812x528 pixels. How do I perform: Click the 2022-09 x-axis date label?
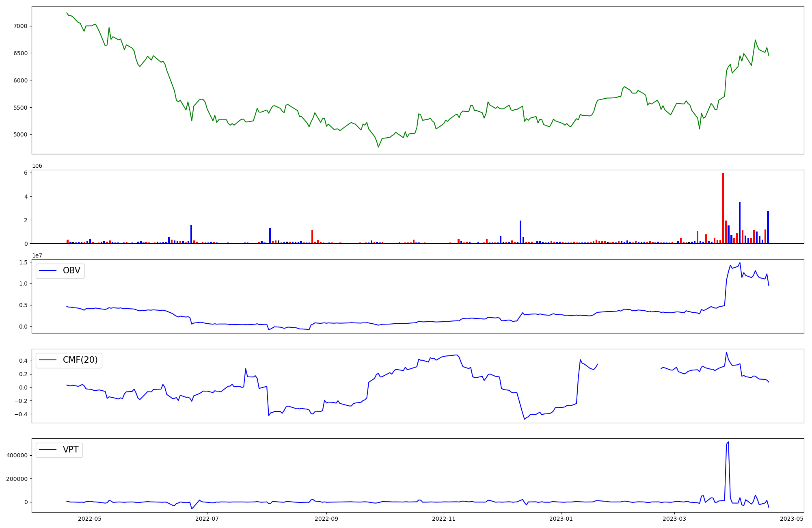click(x=326, y=518)
